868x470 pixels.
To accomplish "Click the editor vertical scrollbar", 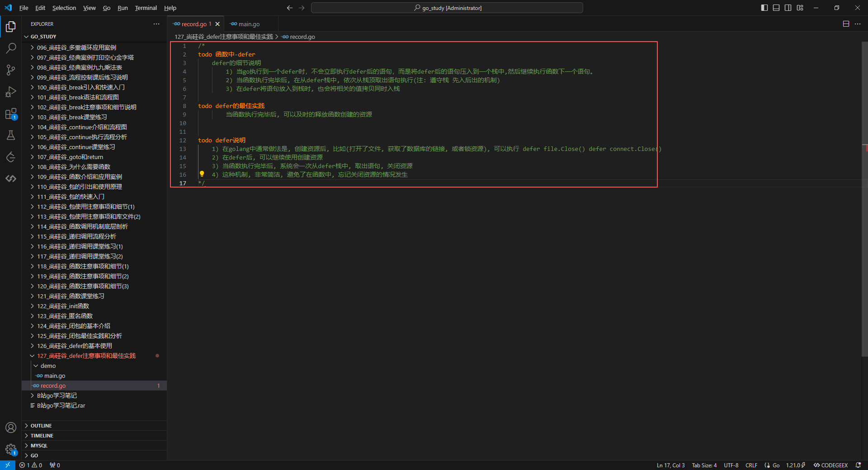I will click(x=864, y=199).
